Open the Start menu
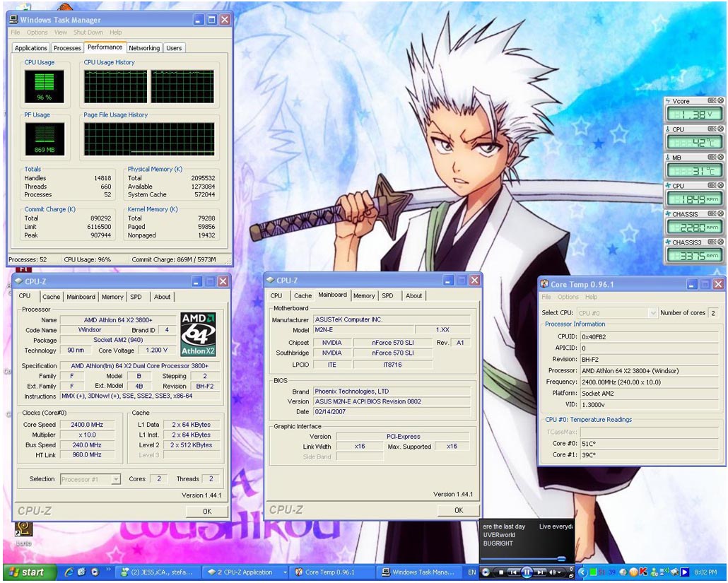 coord(29,572)
